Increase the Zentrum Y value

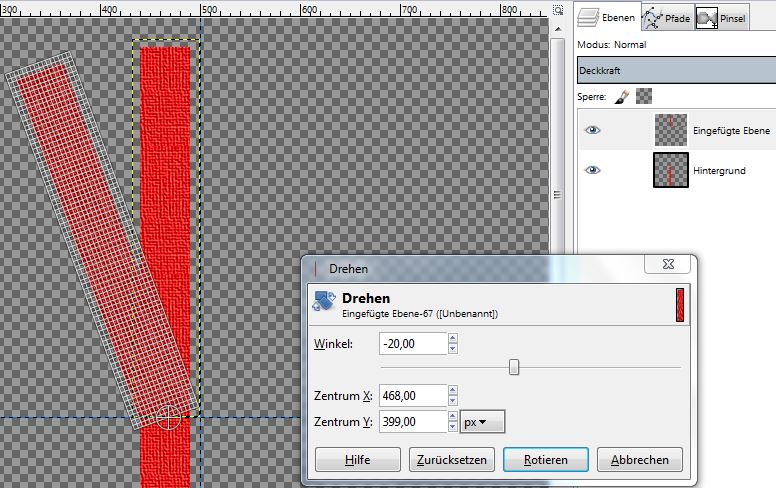(x=453, y=417)
